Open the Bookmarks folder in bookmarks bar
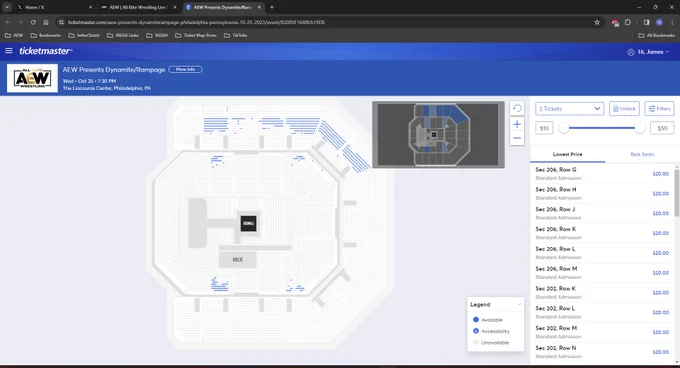680x368 pixels. point(46,36)
